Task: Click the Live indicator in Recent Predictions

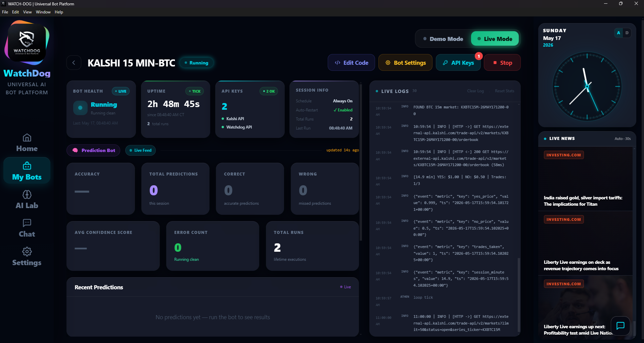Action: tap(346, 287)
